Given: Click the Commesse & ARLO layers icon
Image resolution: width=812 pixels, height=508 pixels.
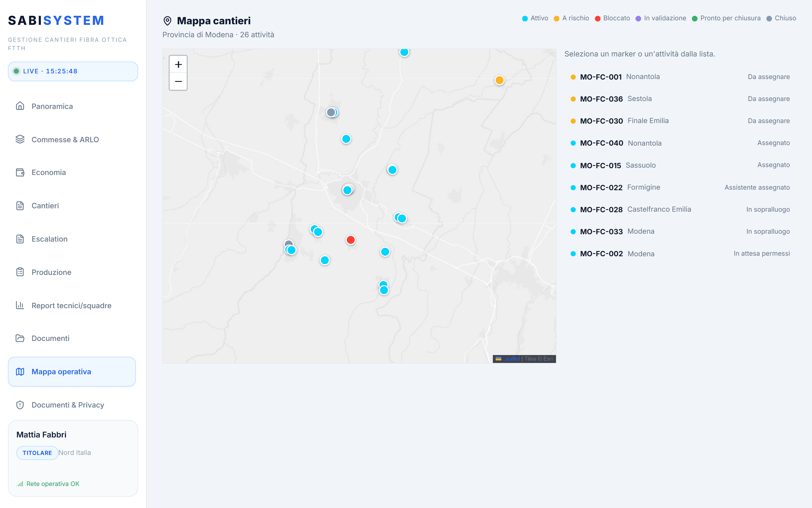Looking at the screenshot, I should (20, 139).
